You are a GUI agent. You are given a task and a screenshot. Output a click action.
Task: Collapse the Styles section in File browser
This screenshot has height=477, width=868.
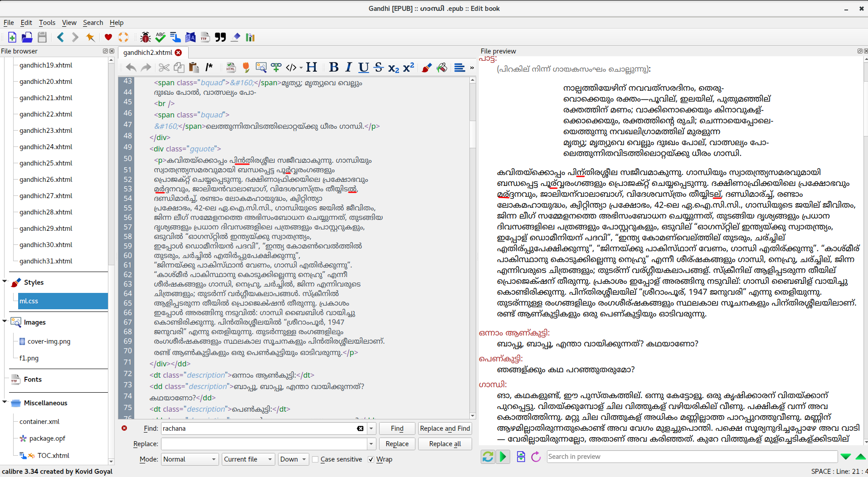(x=5, y=282)
